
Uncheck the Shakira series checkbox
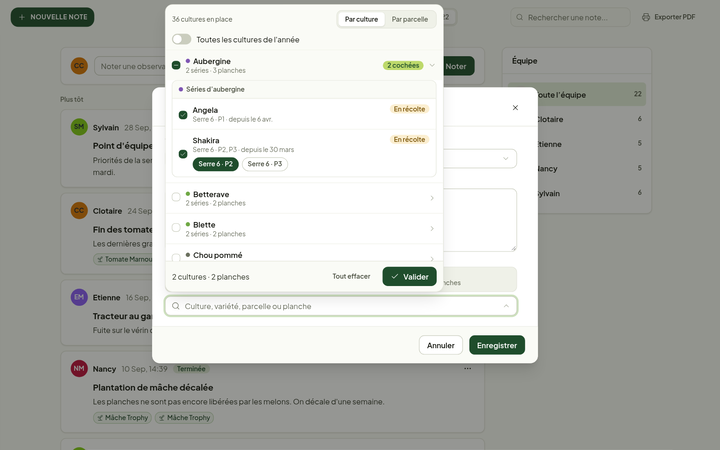pos(183,154)
